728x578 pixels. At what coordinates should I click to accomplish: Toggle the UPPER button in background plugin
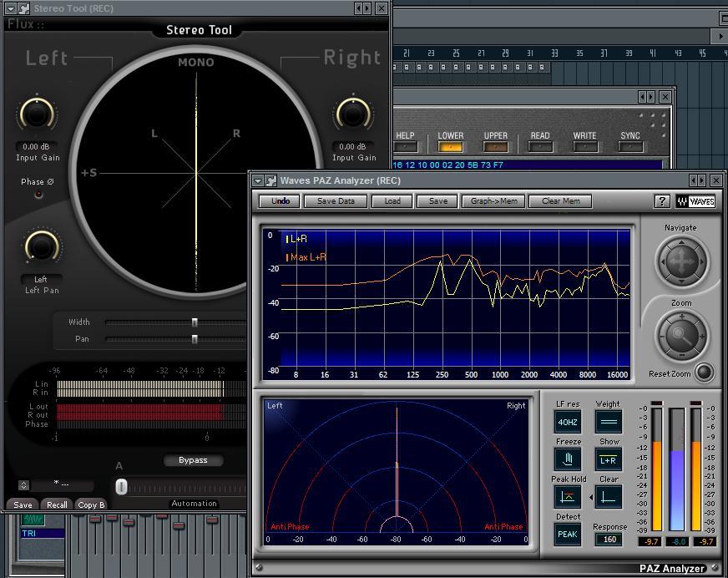(495, 147)
